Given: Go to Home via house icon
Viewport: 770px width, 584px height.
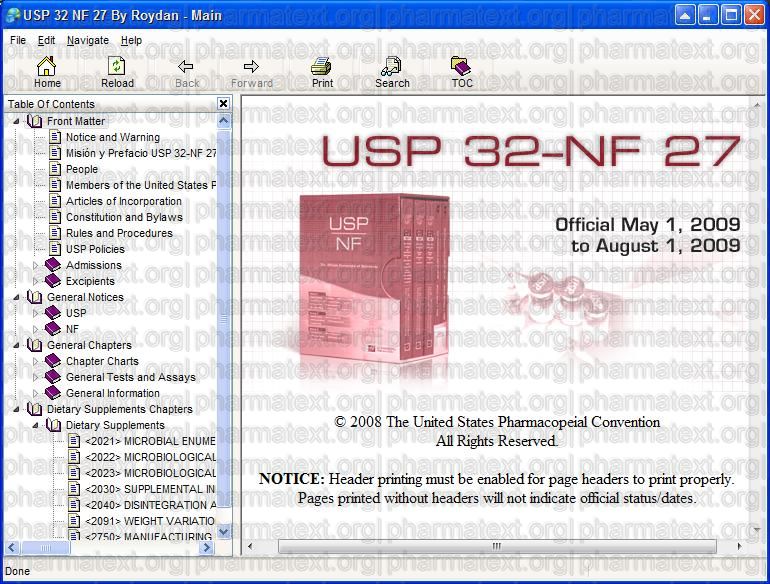Looking at the screenshot, I should pyautogui.click(x=47, y=66).
